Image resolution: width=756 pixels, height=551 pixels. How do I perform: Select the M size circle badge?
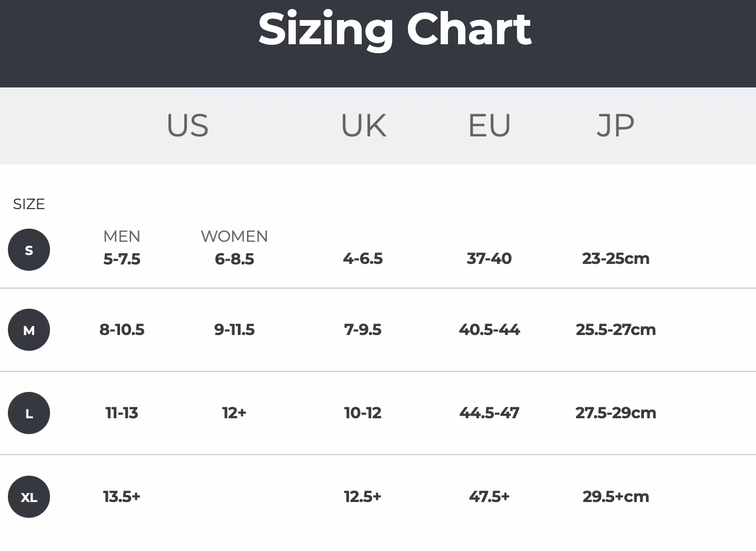(x=29, y=330)
